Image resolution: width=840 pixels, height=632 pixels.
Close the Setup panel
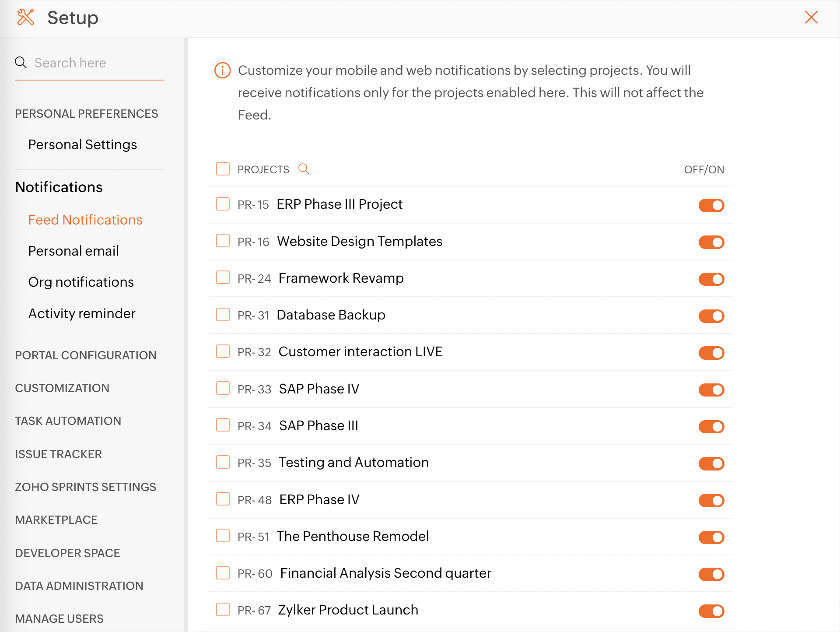[811, 18]
